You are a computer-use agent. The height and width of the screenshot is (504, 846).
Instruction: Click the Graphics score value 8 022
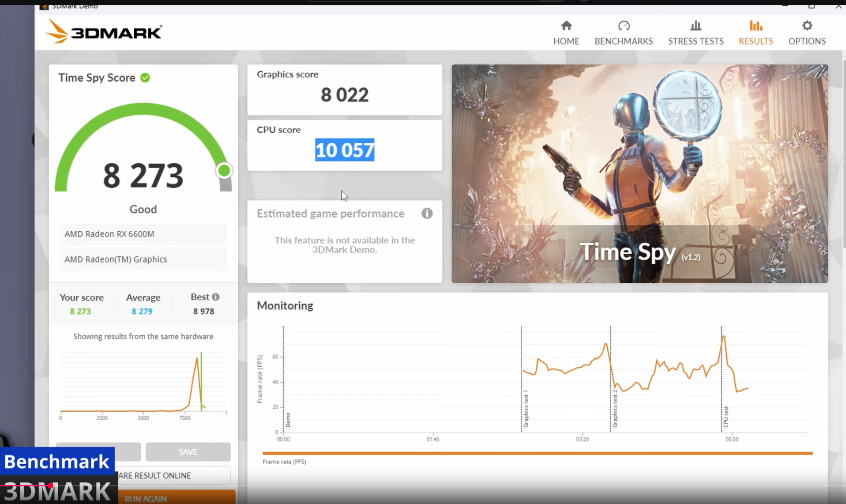345,95
